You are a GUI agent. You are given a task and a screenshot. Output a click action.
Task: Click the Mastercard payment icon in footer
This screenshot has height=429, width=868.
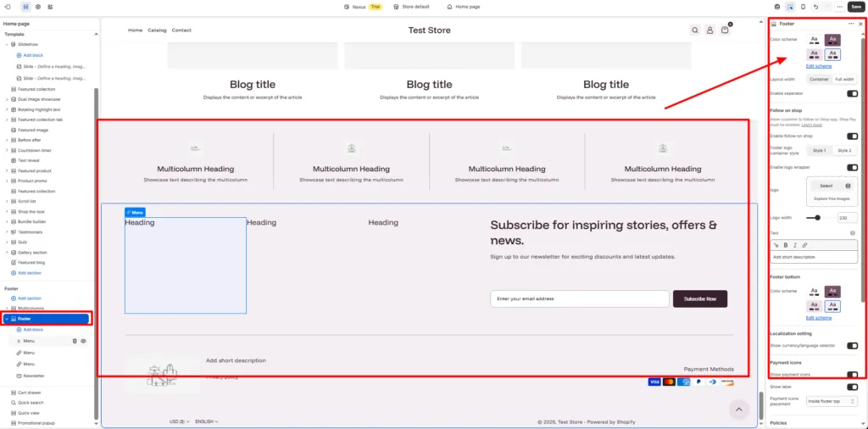669,382
